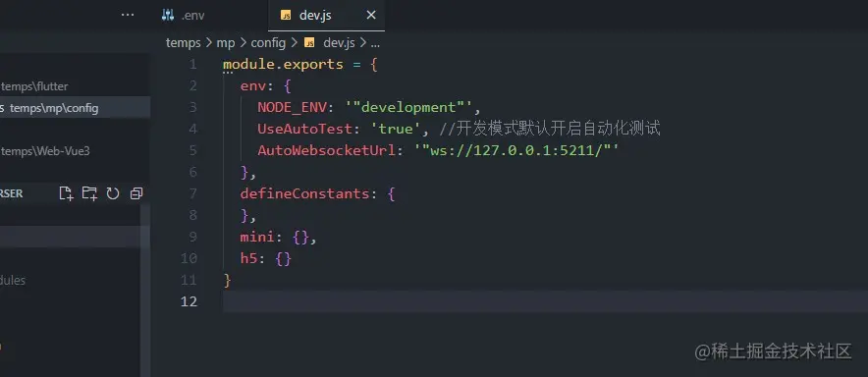This screenshot has height=377, width=868.
Task: Click the '"development"' string value
Action: point(409,107)
